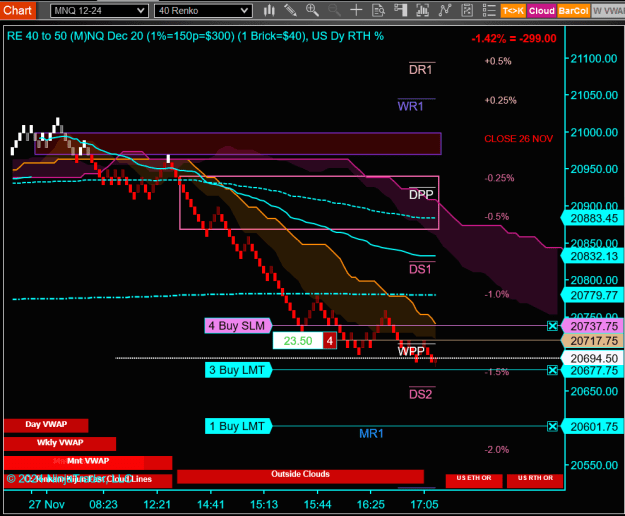The width and height of the screenshot is (625, 516).
Task: Click the 20779.77 price marker
Action: point(593,295)
